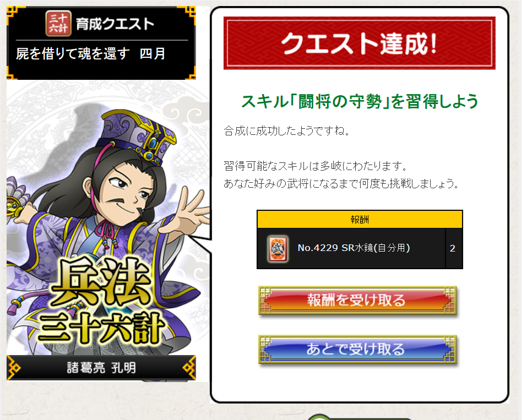Click the 兵法三十六計 gold logo
This screenshot has width=522, height=420.
(101, 301)
